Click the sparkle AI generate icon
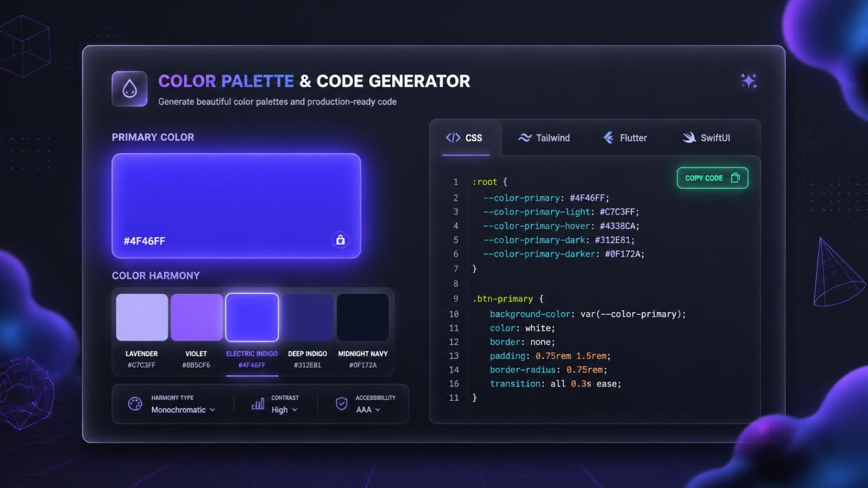 (749, 81)
